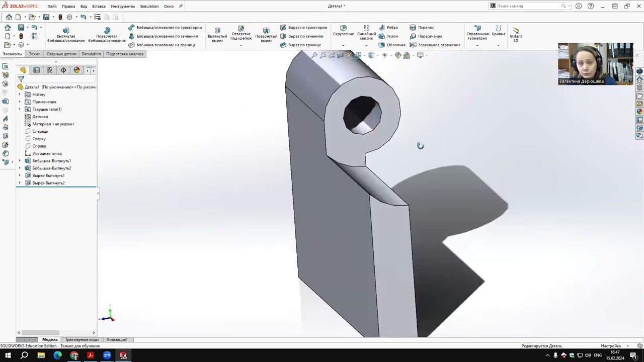Viewport: 644px width, 362px height.
Task: Click the feature tree filter icon
Action: coord(21,79)
